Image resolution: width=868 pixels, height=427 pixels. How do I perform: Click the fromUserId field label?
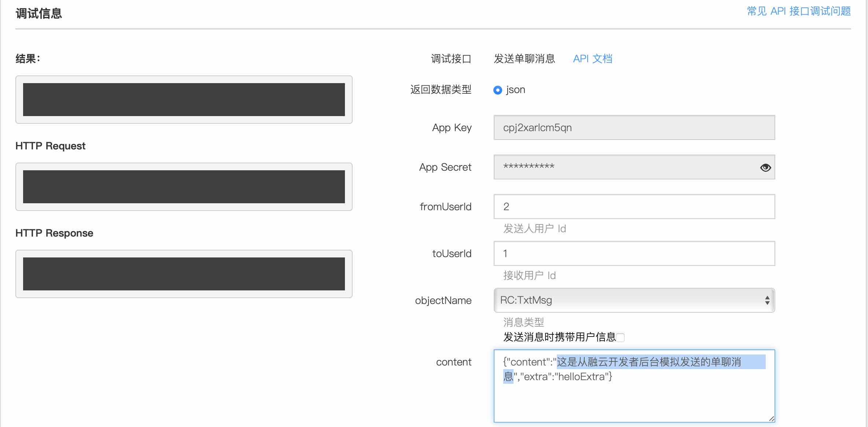pos(445,207)
